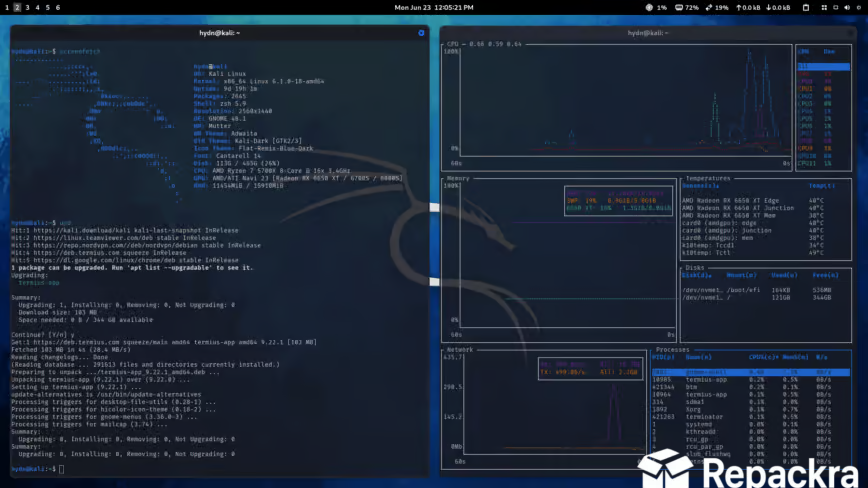This screenshot has width=868, height=488.
Task: Select the highlighted top process row
Action: point(751,372)
